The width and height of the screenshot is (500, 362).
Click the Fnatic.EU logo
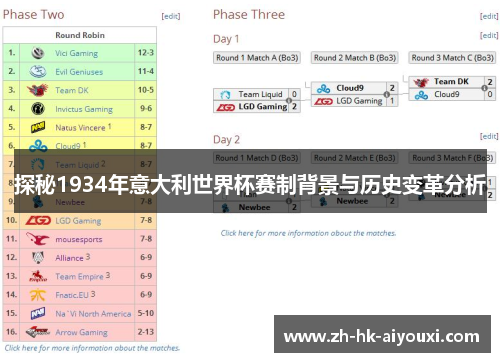[38, 295]
